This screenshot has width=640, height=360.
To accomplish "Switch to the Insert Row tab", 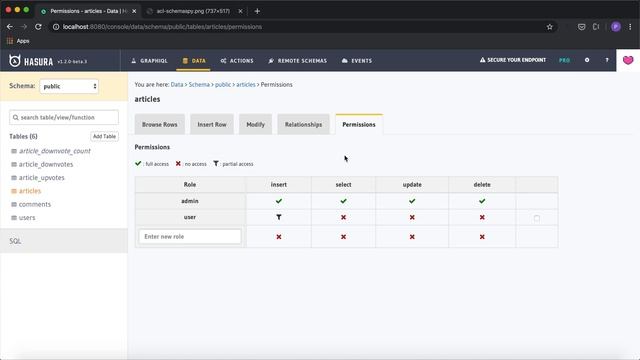I will click(x=212, y=124).
